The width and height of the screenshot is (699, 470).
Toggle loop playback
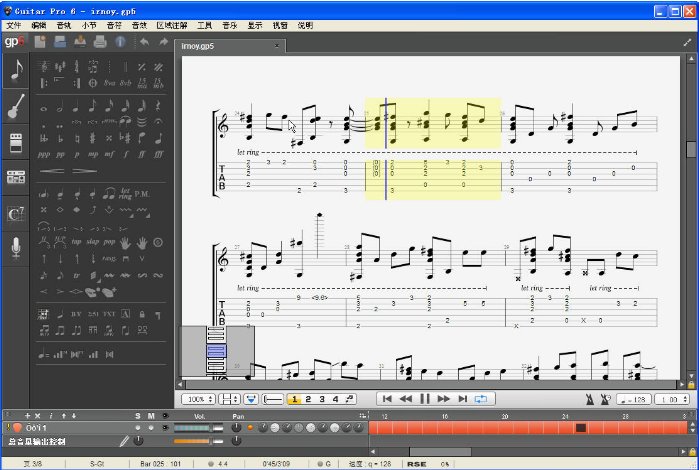click(x=481, y=399)
